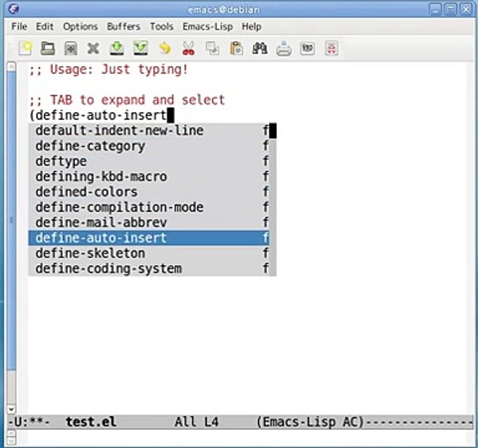This screenshot has width=478, height=448.
Task: Click the -U:**- status in mode line
Action: [29, 422]
